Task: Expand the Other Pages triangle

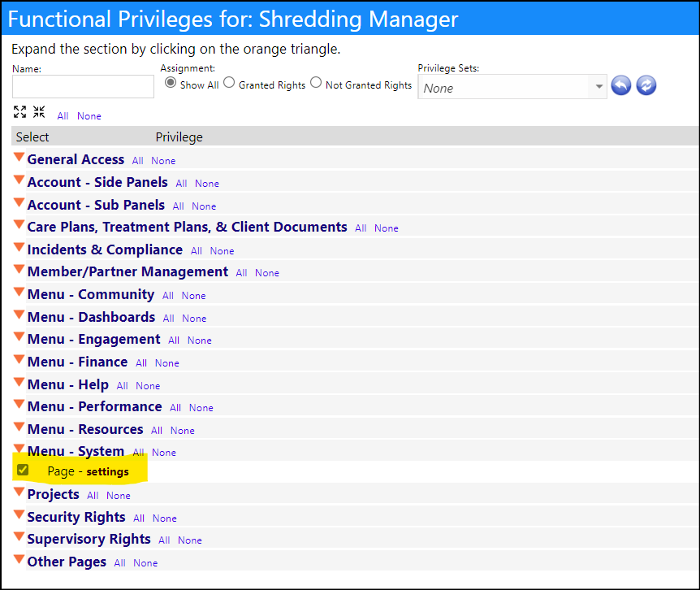Action: coord(19,559)
